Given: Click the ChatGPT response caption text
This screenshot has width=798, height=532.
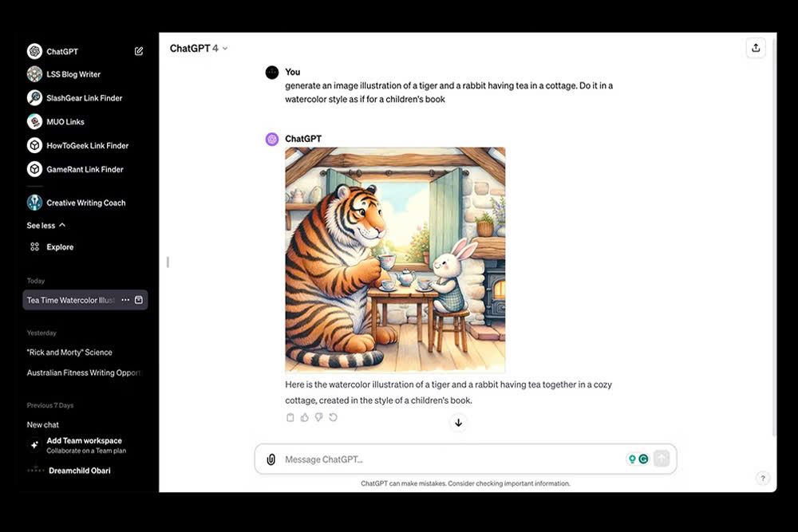Looking at the screenshot, I should click(448, 392).
